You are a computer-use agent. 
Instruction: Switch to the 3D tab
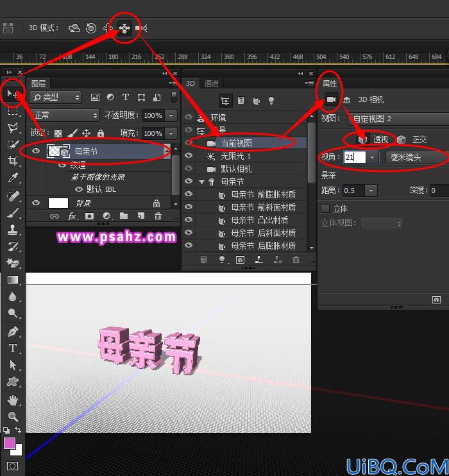191,83
